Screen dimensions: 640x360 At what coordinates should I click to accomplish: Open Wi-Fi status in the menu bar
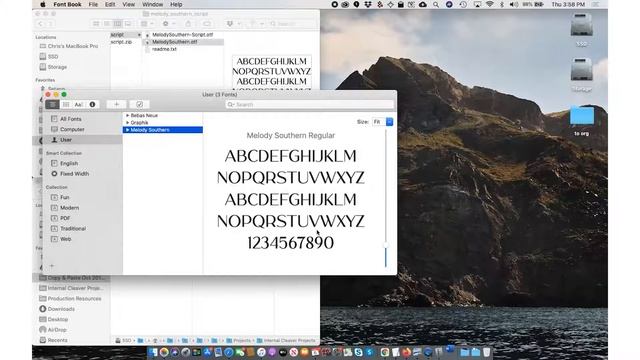(x=489, y=4)
